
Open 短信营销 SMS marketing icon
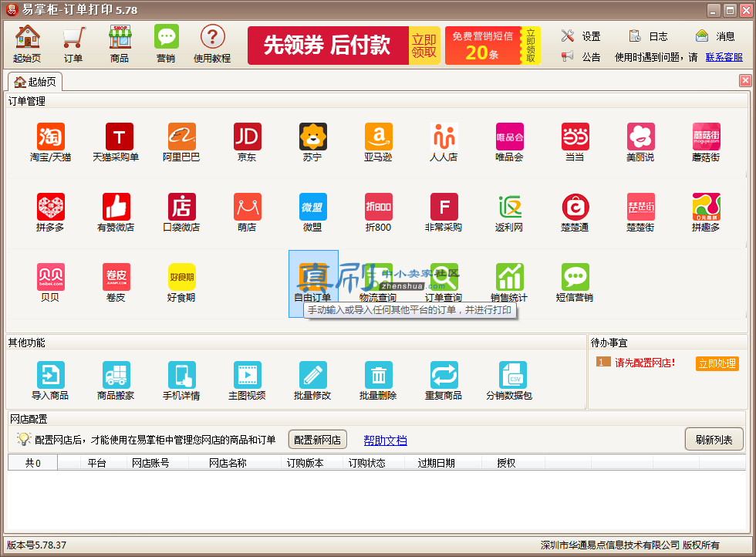click(x=575, y=283)
